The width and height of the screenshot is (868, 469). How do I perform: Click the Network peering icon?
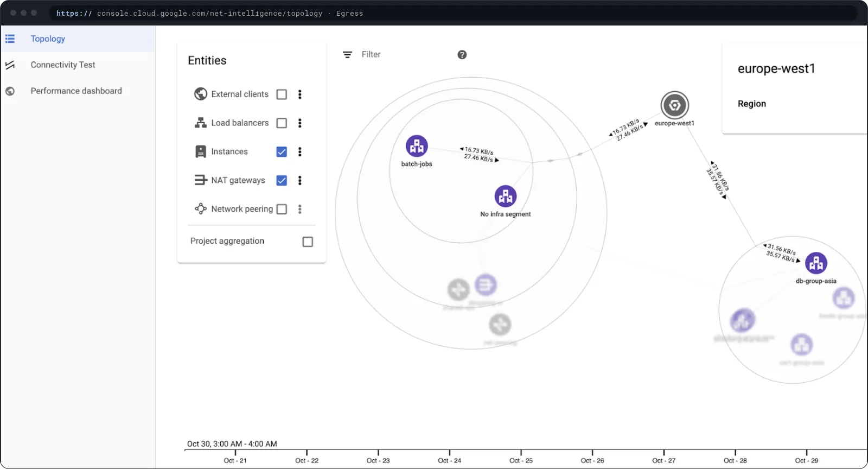(201, 209)
